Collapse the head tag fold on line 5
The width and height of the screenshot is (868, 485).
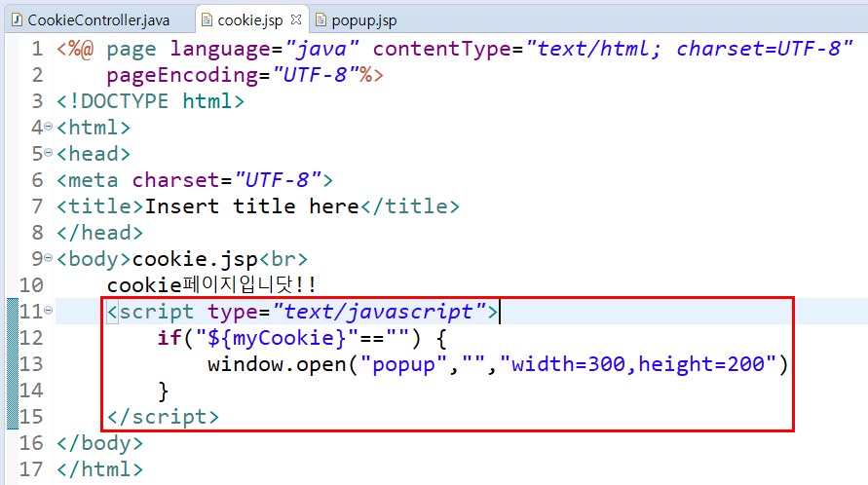[49, 153]
